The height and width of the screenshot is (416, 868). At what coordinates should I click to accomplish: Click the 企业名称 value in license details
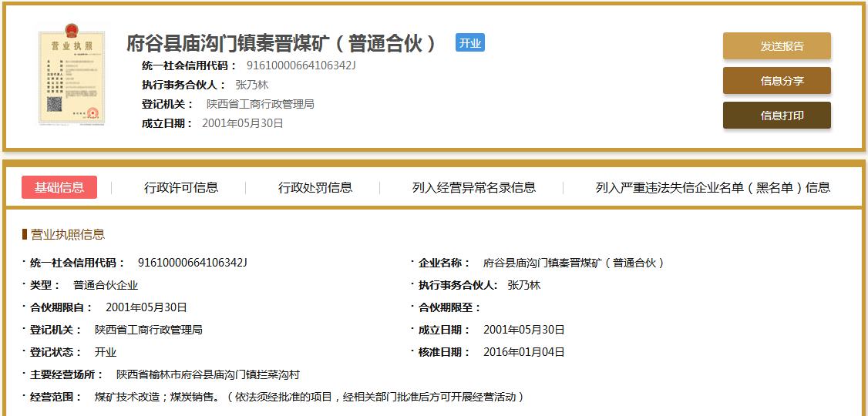[x=573, y=263]
